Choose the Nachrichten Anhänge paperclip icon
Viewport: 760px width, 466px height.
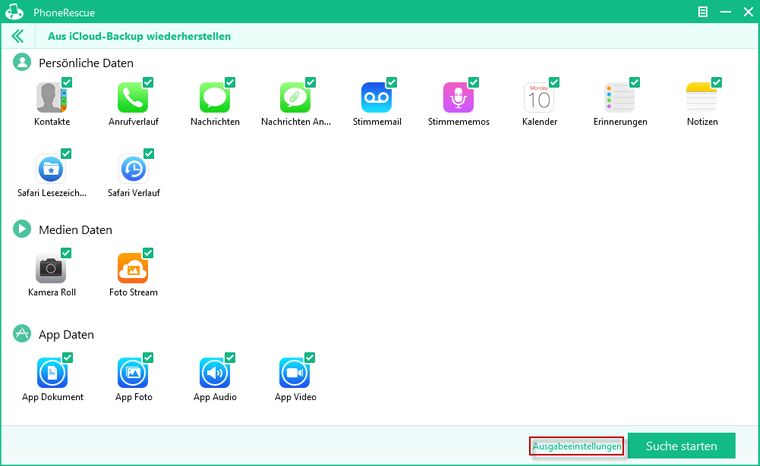pos(295,97)
